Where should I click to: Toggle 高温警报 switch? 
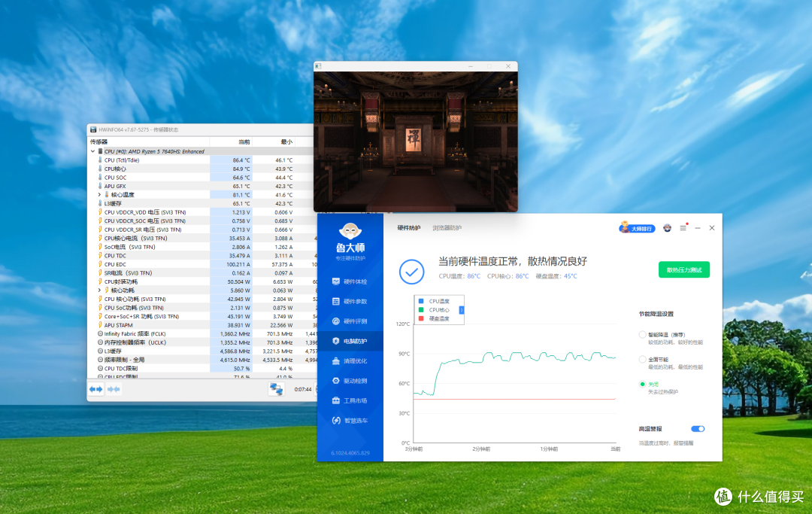[698, 428]
